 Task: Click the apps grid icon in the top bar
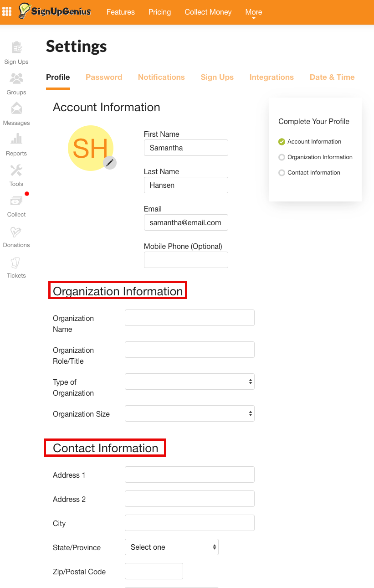pos(7,12)
